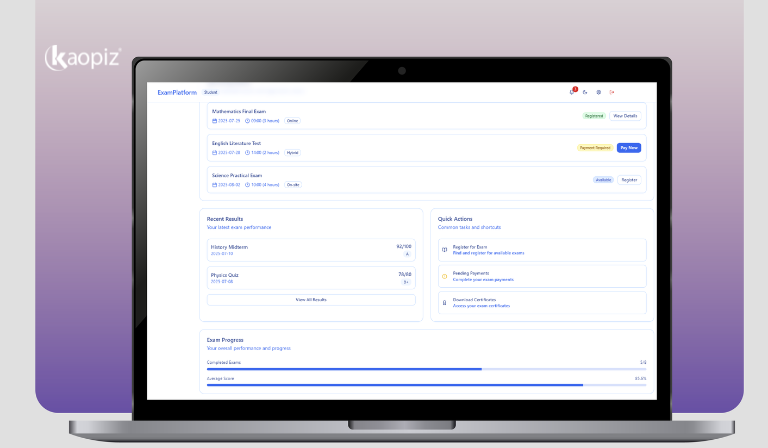
Task: Click the English Literature Test title
Action: point(236,143)
